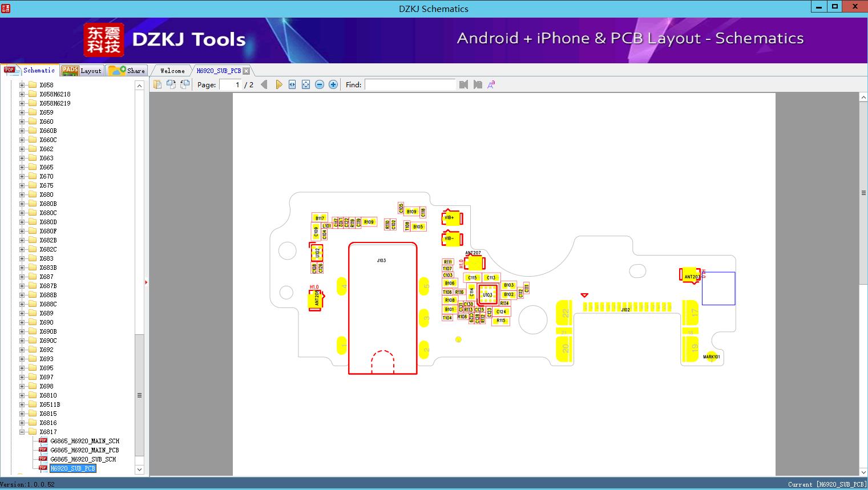The image size is (868, 490).
Task: Zoom out with the minus icon
Action: tap(320, 84)
